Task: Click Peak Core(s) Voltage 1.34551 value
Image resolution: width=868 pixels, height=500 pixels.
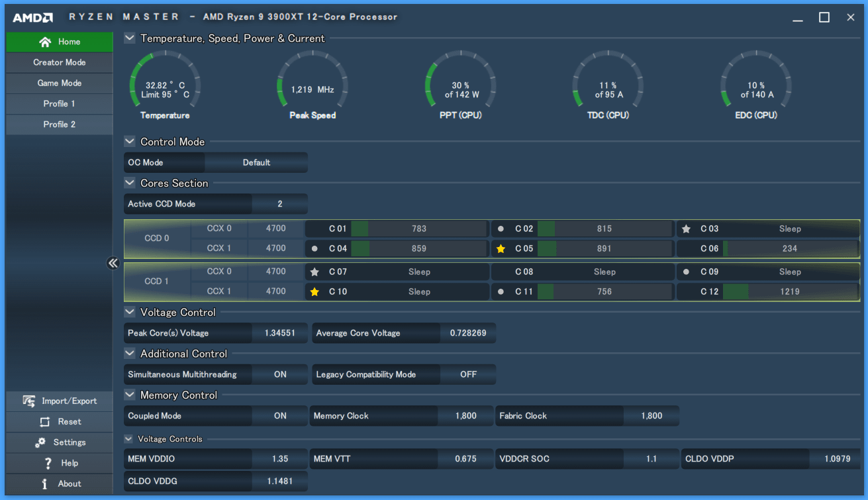Action: [280, 333]
